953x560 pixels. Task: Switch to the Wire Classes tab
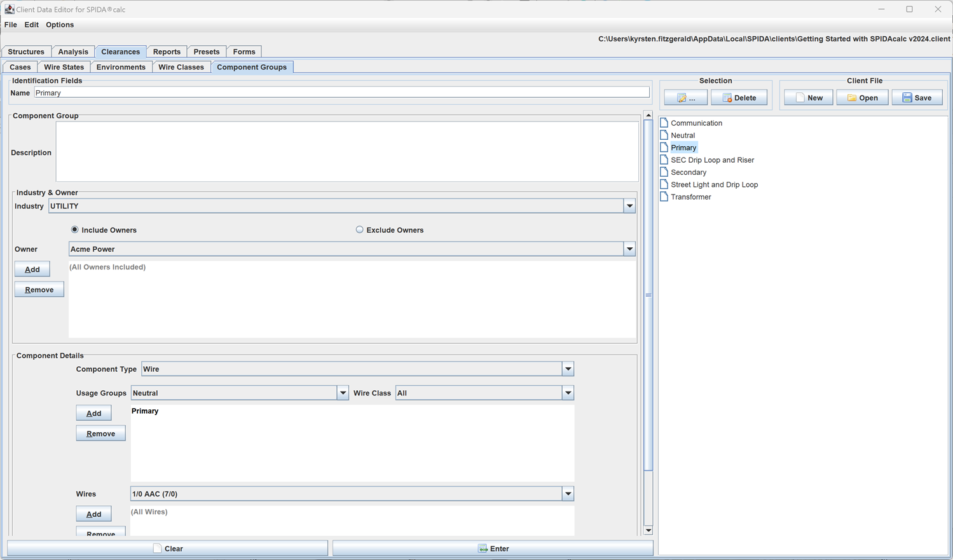tap(181, 67)
